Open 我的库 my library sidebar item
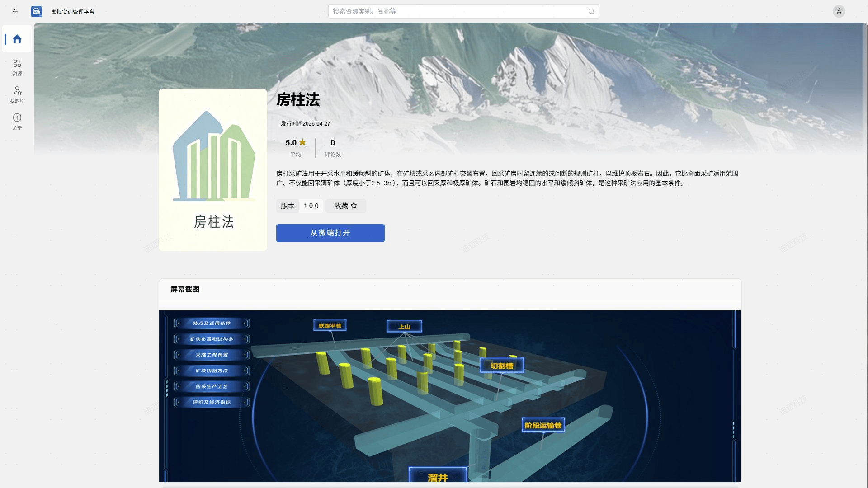Viewport: 868px width, 488px height. click(17, 94)
